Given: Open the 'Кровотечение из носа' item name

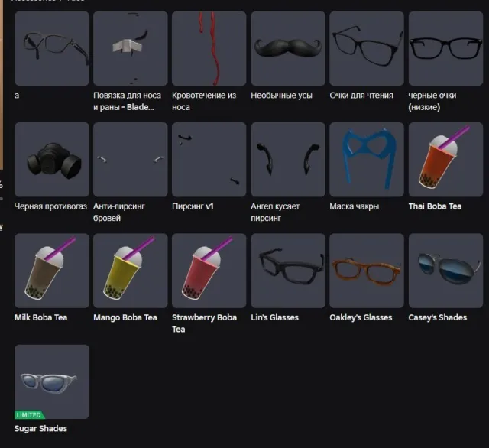Looking at the screenshot, I should coord(204,101).
